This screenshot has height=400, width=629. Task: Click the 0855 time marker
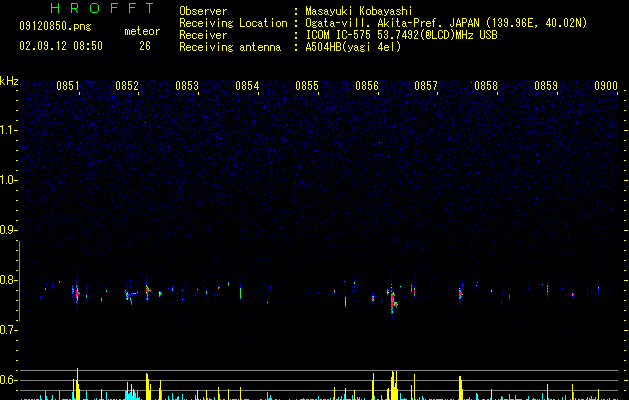point(307,86)
